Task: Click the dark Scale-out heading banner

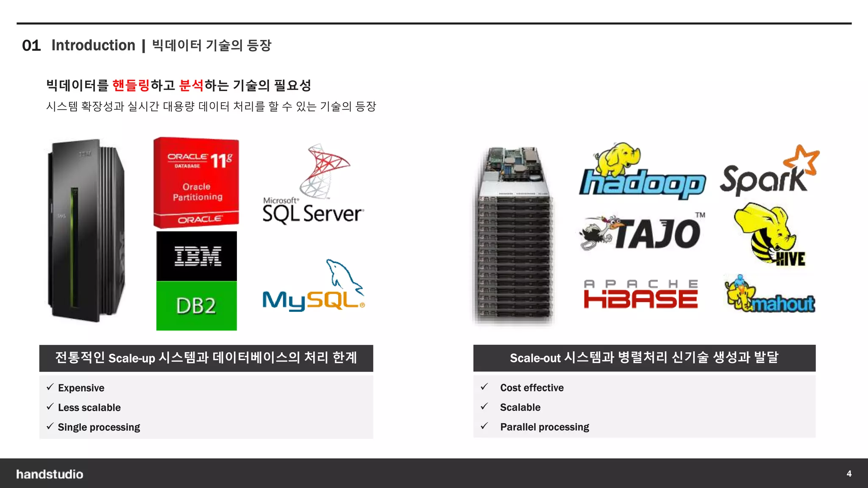Action: 644,358
